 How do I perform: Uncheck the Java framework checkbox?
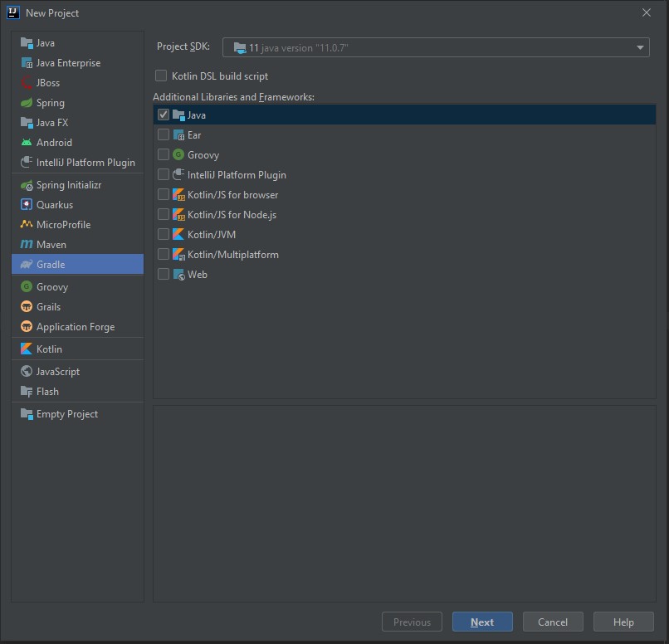click(x=164, y=115)
